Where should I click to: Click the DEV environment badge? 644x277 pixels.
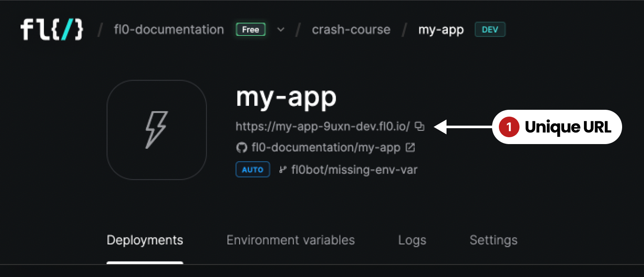tap(490, 30)
